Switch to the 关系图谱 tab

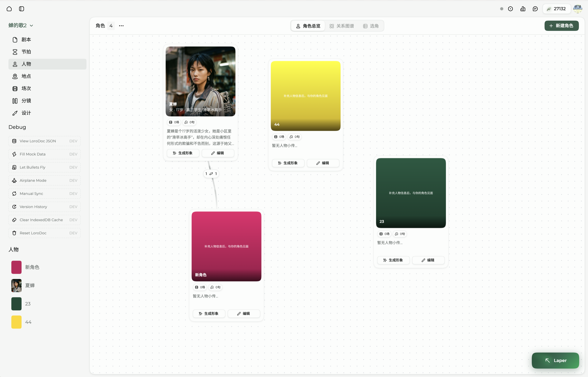click(x=342, y=26)
